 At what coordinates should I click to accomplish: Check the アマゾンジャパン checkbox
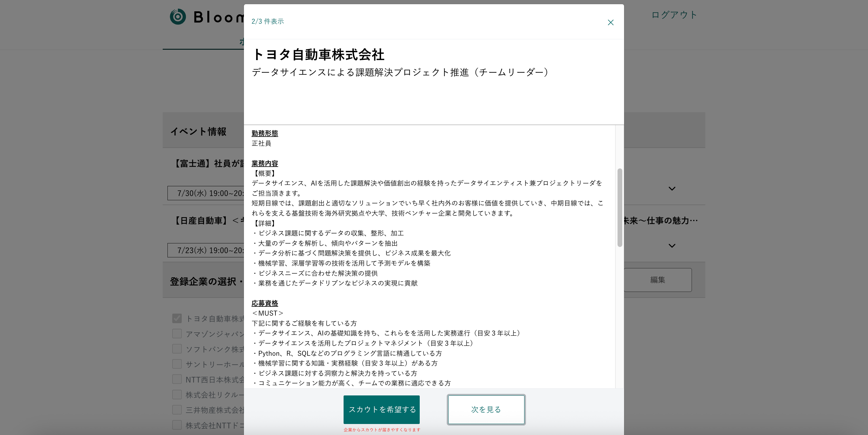177,334
